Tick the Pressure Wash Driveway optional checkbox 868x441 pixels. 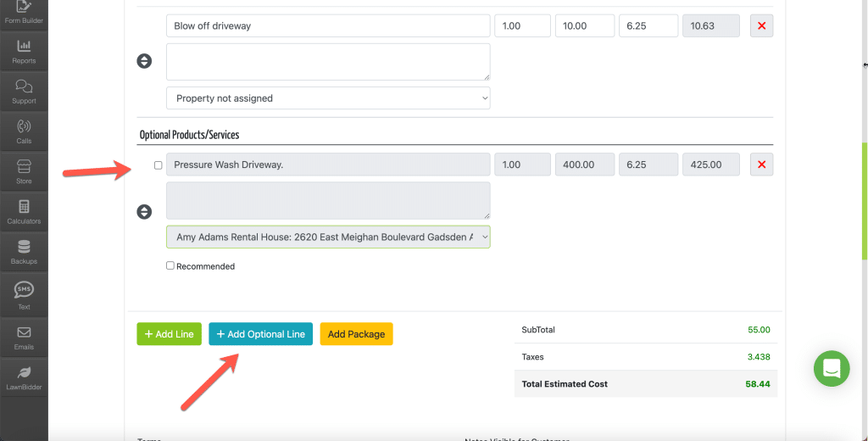coord(159,165)
